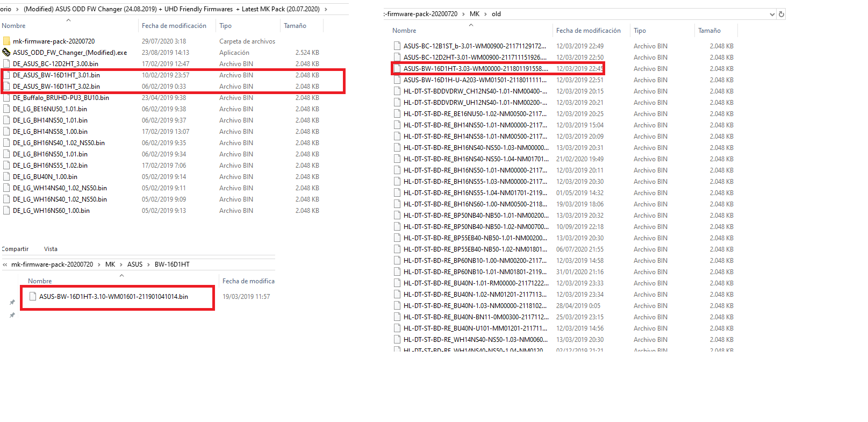Image resolution: width=868 pixels, height=422 pixels.
Task: Select file HL-DT-ST-BD-RE_BU40N-1.03-NM00000
Action: 475,305
